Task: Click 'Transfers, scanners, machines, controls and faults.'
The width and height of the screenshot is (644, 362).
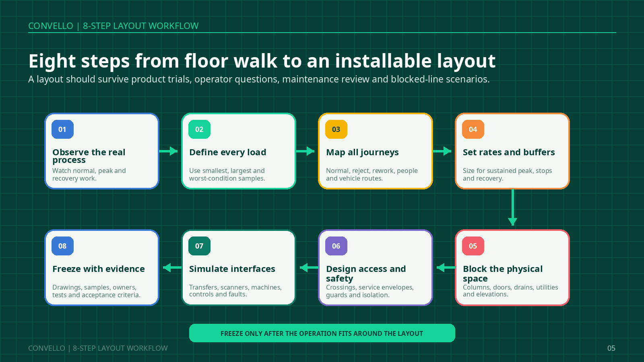Action: point(235,291)
